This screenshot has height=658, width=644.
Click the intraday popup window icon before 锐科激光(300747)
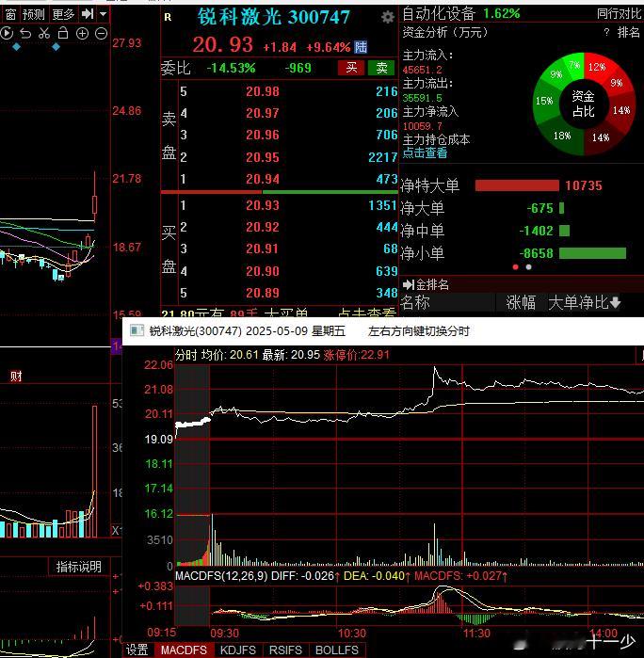[x=137, y=330]
